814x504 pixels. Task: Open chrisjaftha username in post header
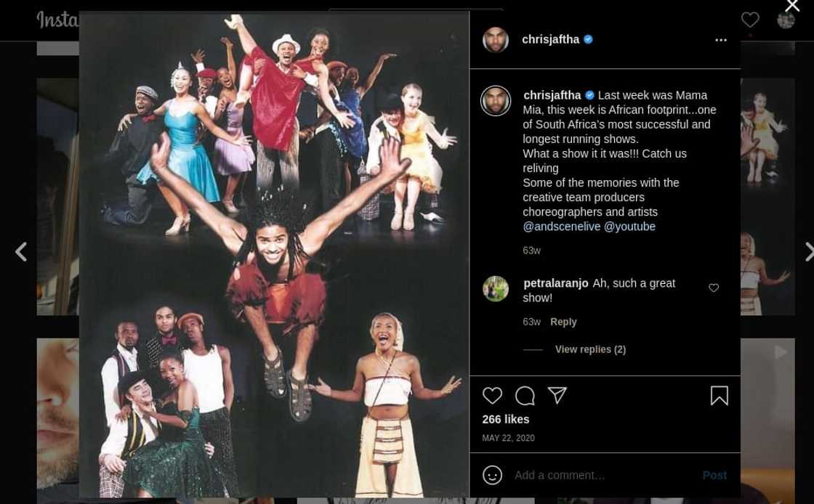click(550, 39)
